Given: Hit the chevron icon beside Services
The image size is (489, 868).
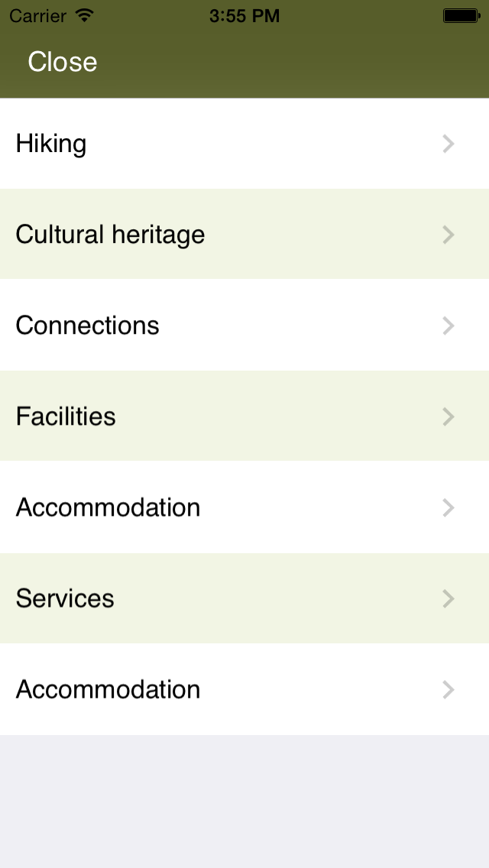Looking at the screenshot, I should pyautogui.click(x=449, y=598).
